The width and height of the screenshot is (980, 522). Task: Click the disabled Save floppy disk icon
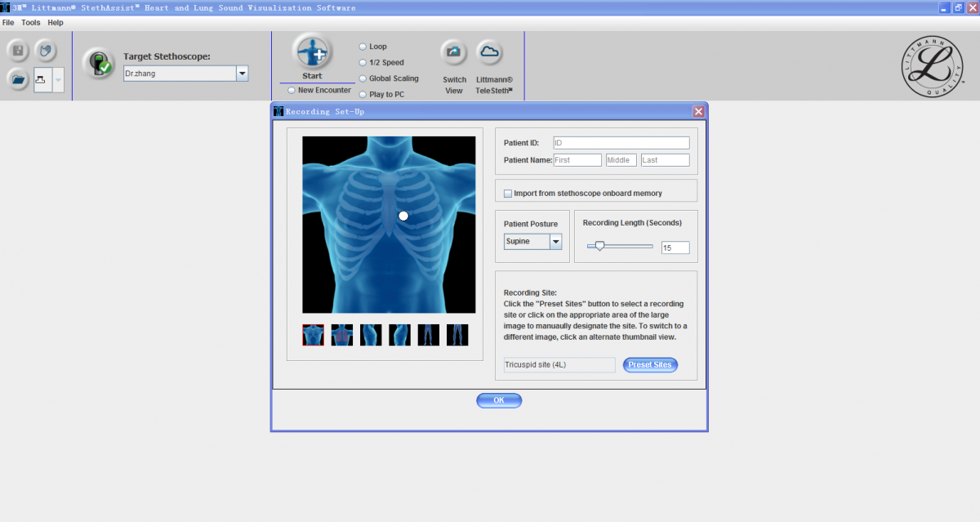tap(20, 51)
